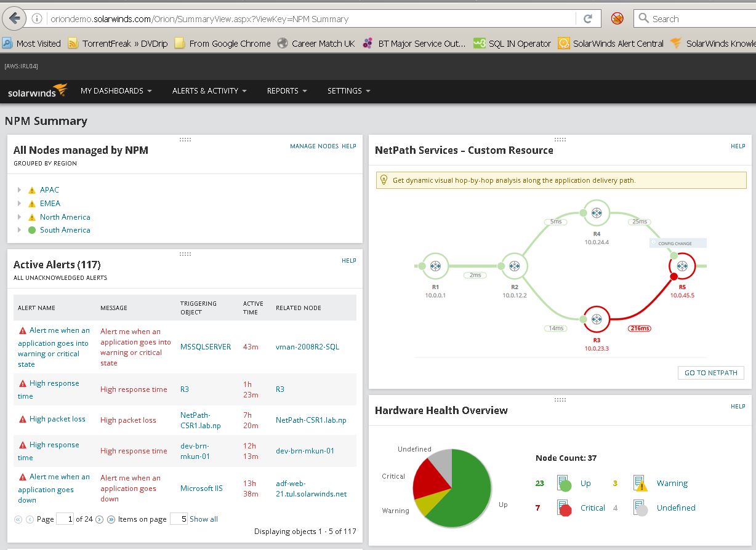Grab the Active Alerts panel drag handle

click(x=185, y=253)
